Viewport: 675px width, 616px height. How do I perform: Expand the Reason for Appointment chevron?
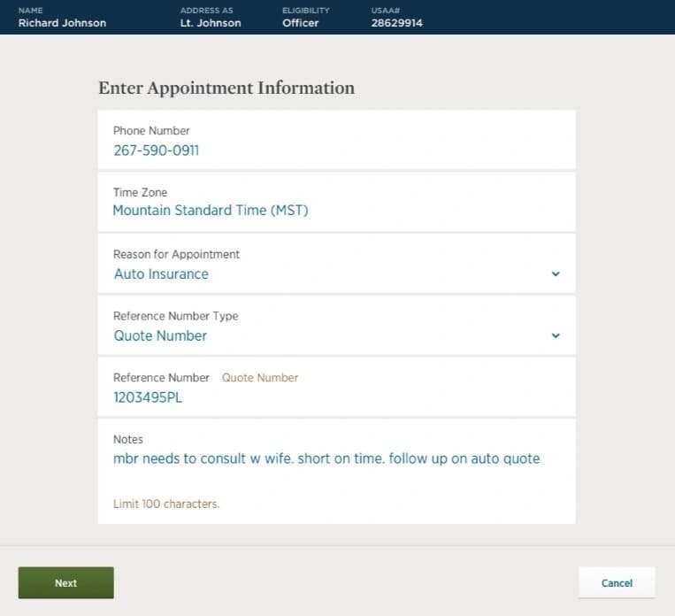pos(556,274)
